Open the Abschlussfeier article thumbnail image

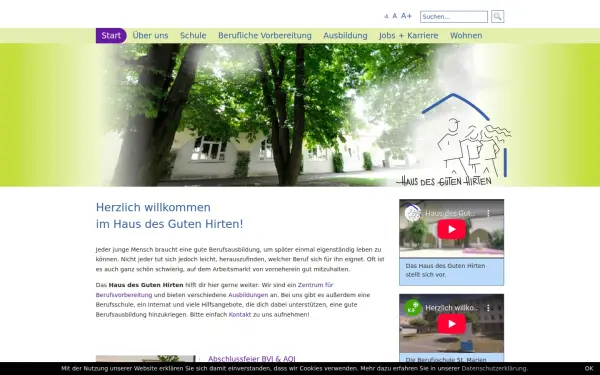[x=145, y=359]
